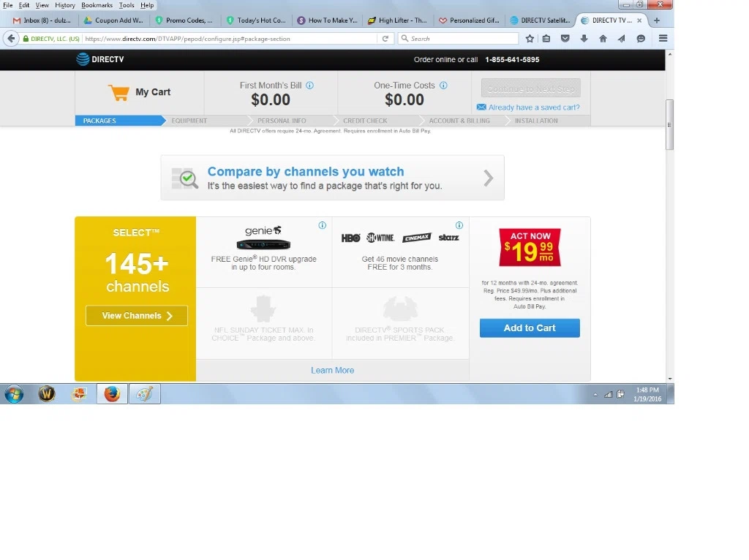Open info icon for the movie channels offer

(459, 225)
